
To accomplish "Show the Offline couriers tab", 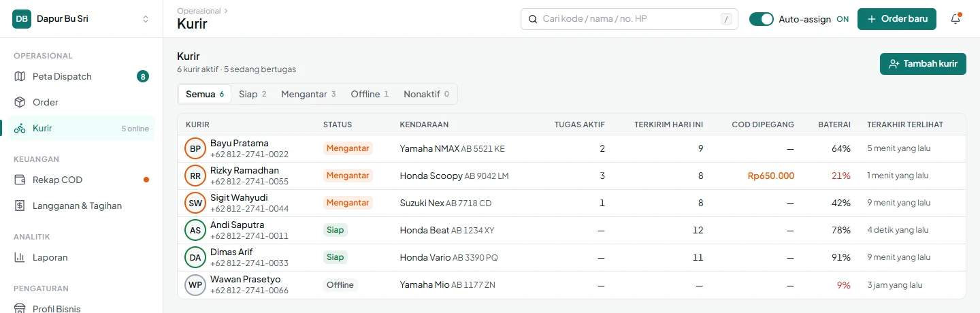I will (370, 94).
